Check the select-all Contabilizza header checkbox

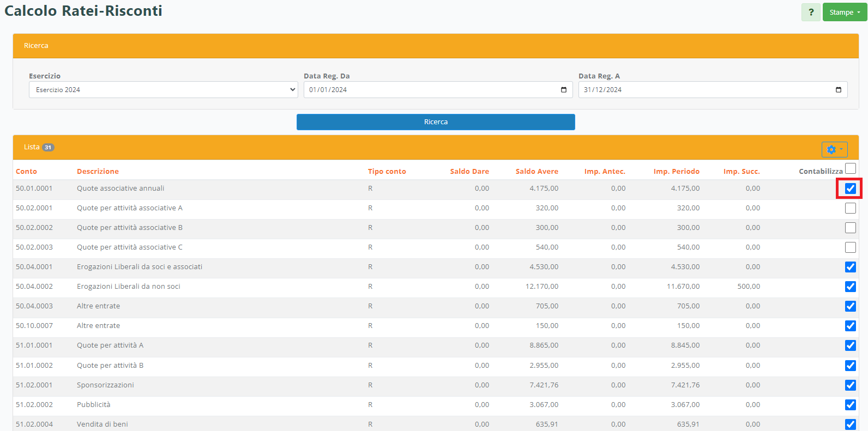tap(850, 169)
